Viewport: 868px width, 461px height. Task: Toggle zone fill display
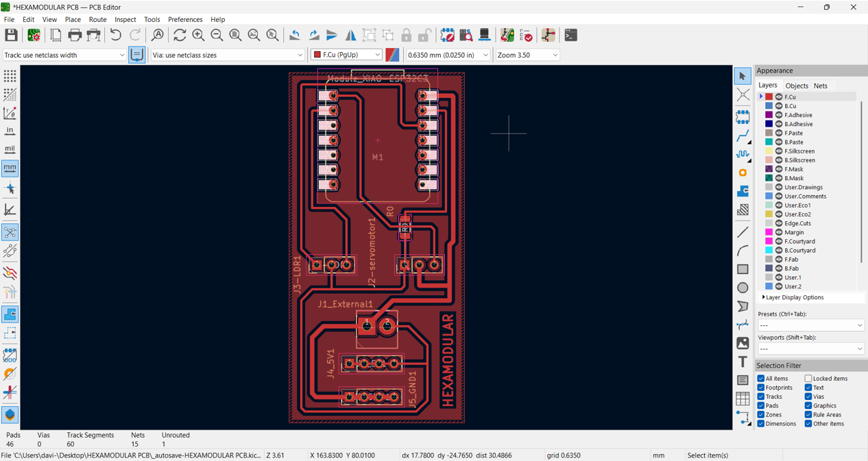tap(10, 314)
